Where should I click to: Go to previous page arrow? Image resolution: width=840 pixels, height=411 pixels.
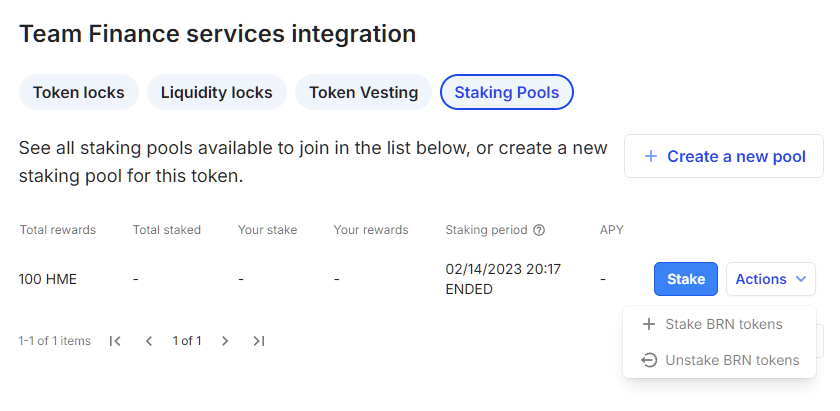(x=149, y=341)
